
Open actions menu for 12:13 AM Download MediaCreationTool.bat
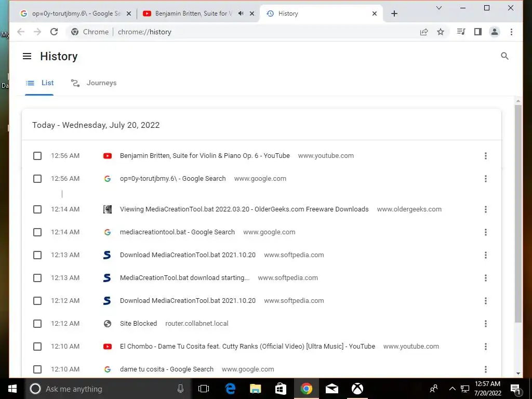click(486, 255)
